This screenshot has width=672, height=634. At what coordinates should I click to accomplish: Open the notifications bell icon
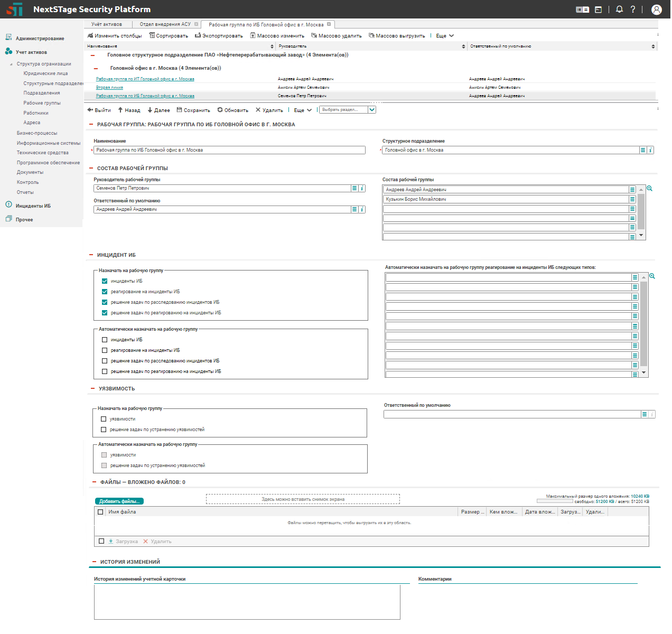(619, 10)
